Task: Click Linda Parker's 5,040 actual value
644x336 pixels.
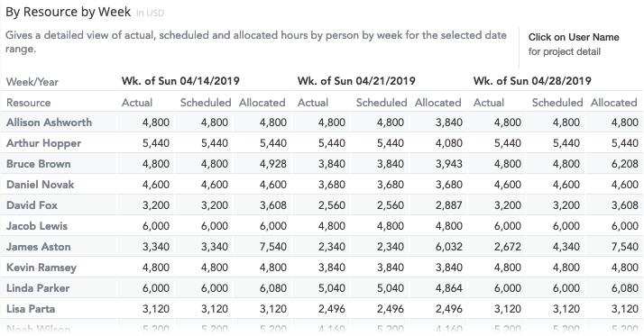Action: click(331, 288)
